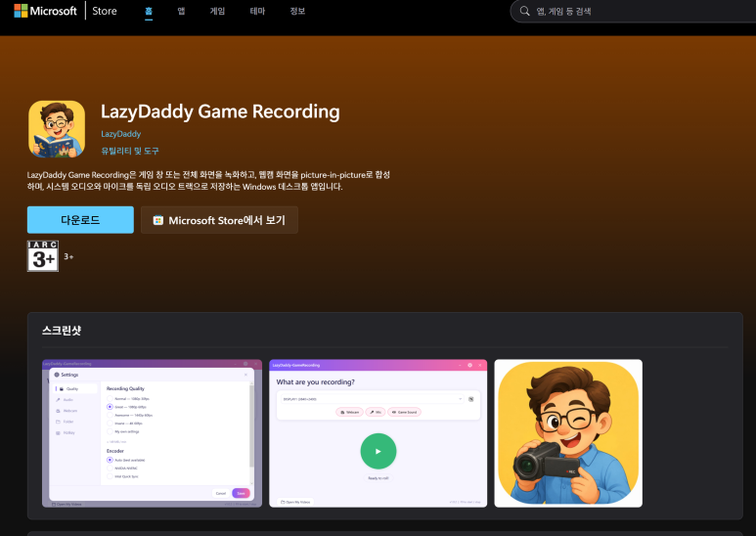Open the 'What are you recording?' screenshot
The image size is (756, 536).
(x=378, y=433)
